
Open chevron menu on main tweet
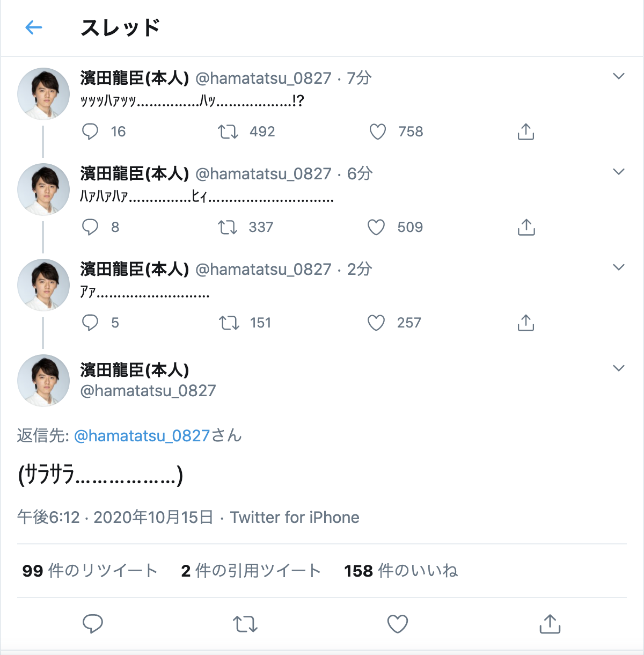(619, 368)
